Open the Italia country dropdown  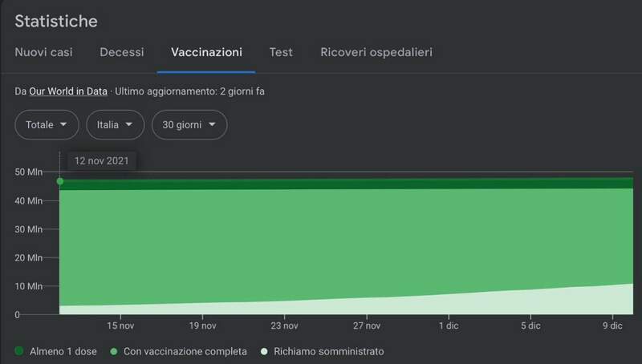[115, 125]
